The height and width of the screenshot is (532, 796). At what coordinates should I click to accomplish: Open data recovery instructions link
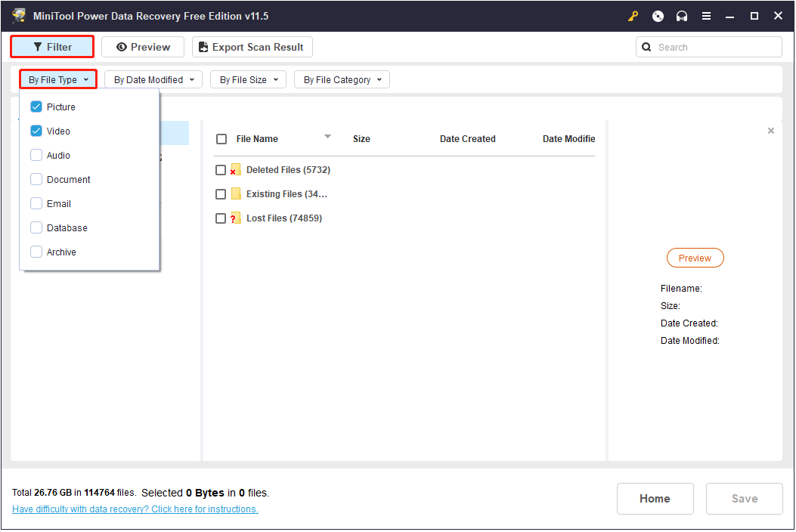click(x=135, y=509)
